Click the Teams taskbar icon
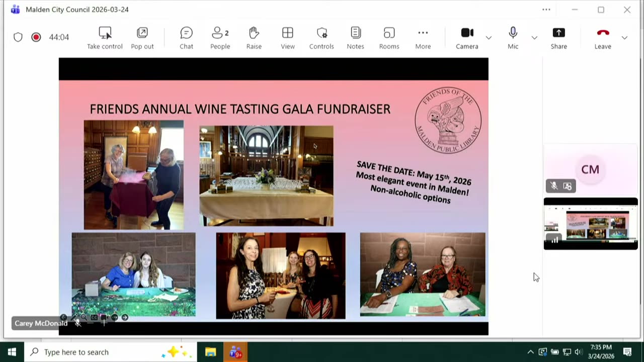Image resolution: width=644 pixels, height=362 pixels. (x=235, y=352)
